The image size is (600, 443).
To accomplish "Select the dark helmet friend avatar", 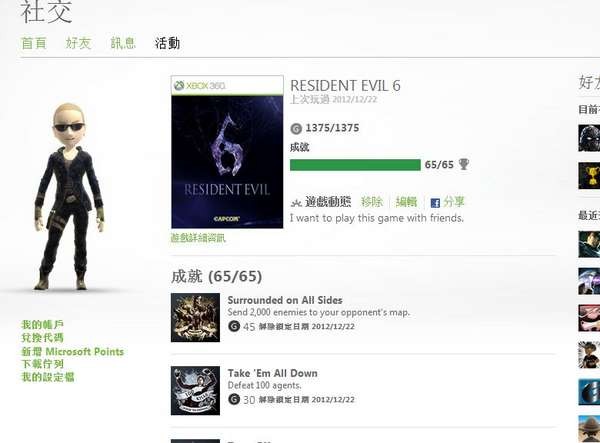I will [x=589, y=138].
